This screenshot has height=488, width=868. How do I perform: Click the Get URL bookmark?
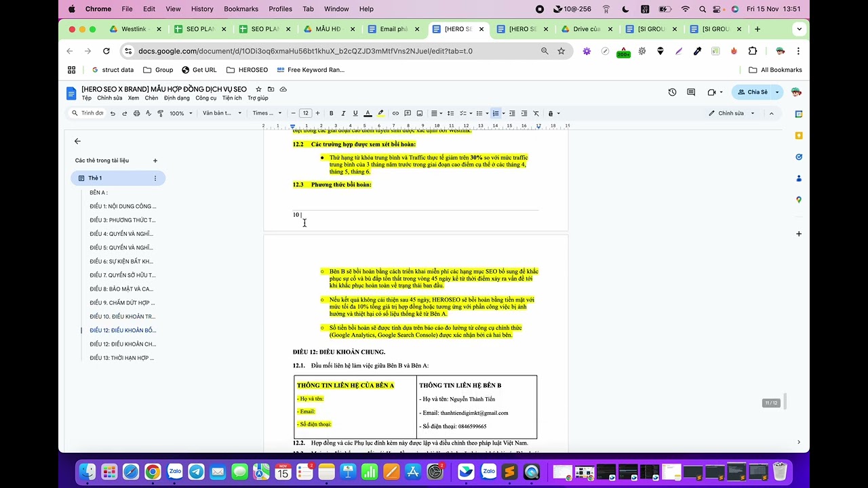[x=199, y=70]
